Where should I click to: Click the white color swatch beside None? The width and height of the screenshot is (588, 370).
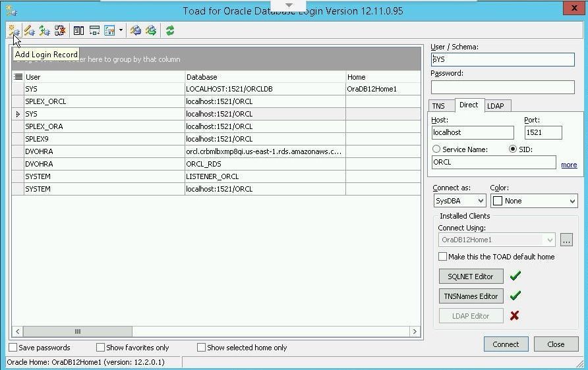pos(498,201)
